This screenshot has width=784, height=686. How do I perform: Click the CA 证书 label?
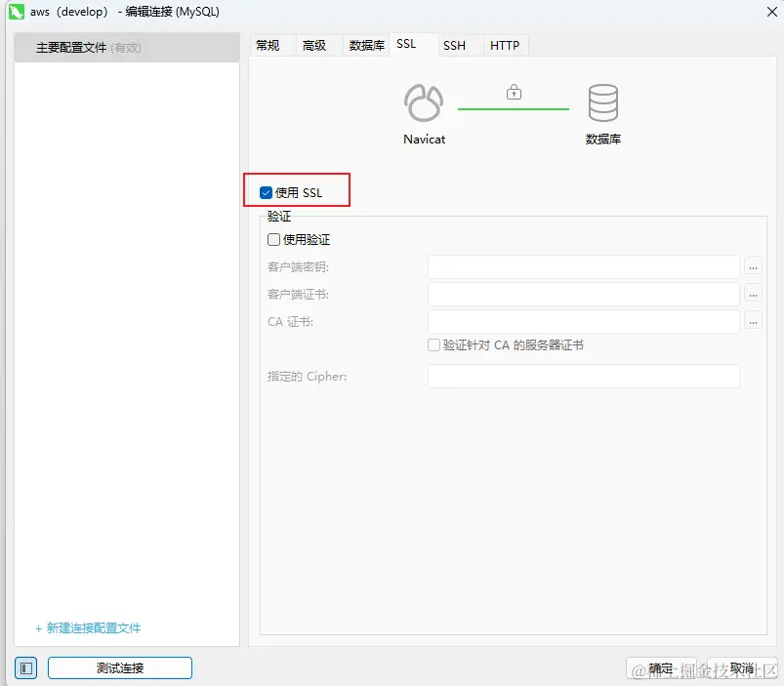pyautogui.click(x=291, y=322)
